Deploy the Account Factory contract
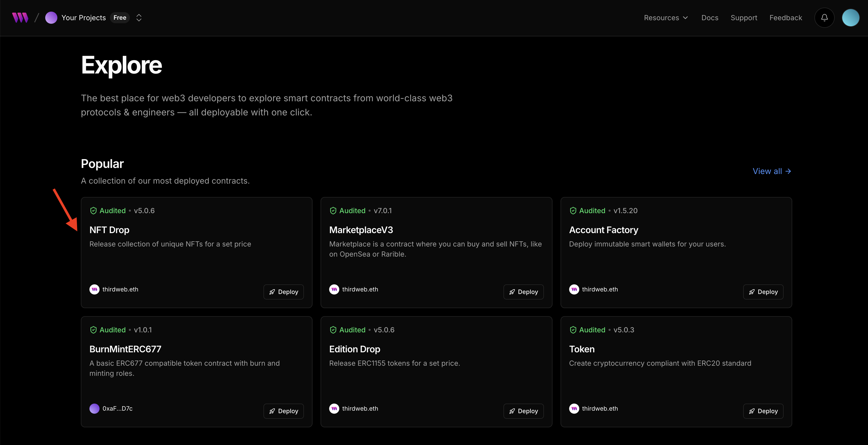 pyautogui.click(x=763, y=292)
